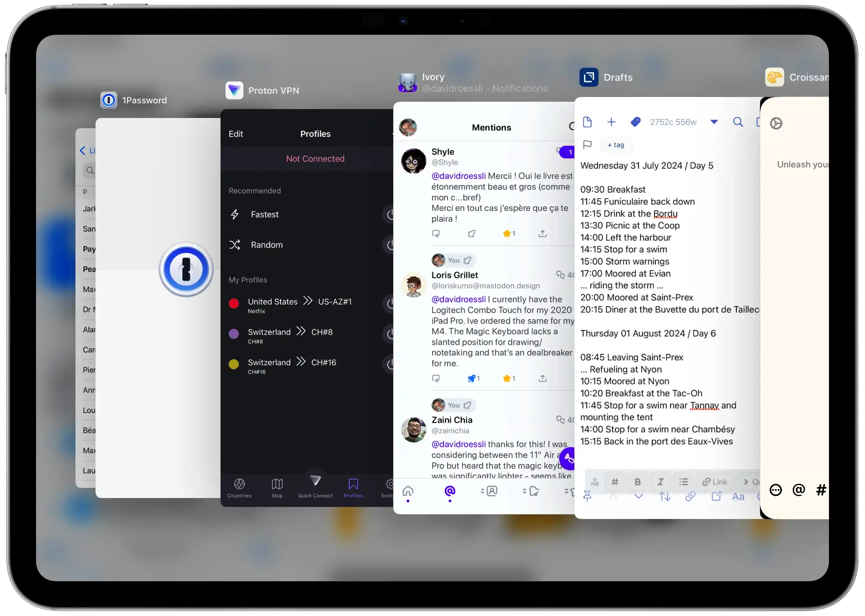
Task: Tap the Ivory elephant app icon
Action: (408, 82)
